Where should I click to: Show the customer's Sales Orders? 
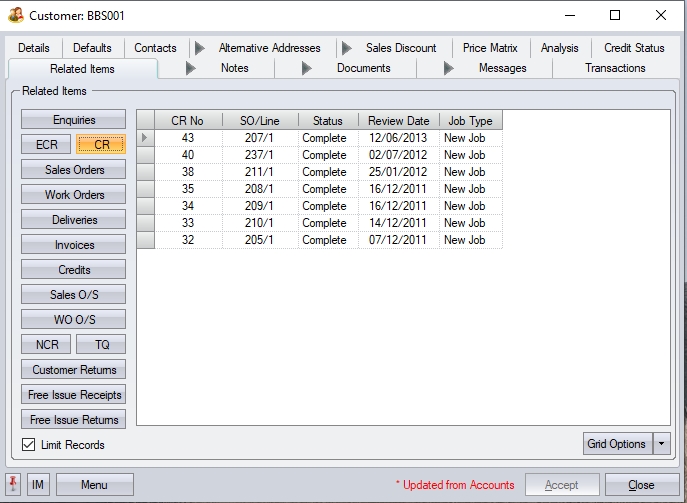(x=74, y=170)
